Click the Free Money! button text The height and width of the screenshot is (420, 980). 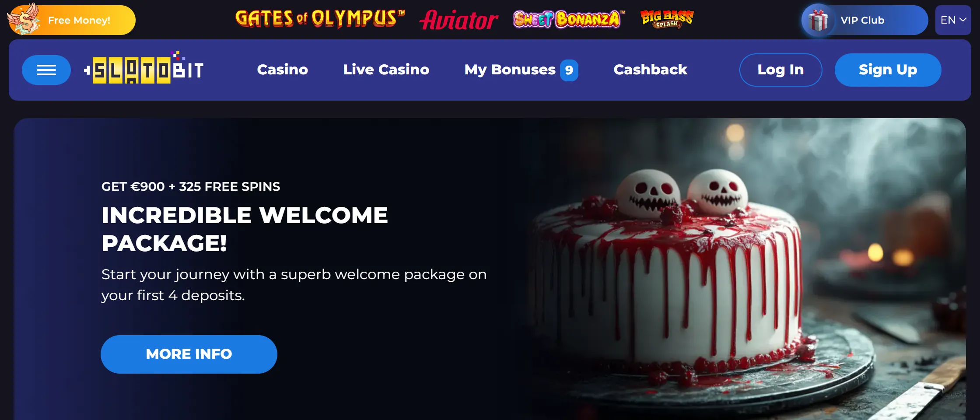point(79,20)
